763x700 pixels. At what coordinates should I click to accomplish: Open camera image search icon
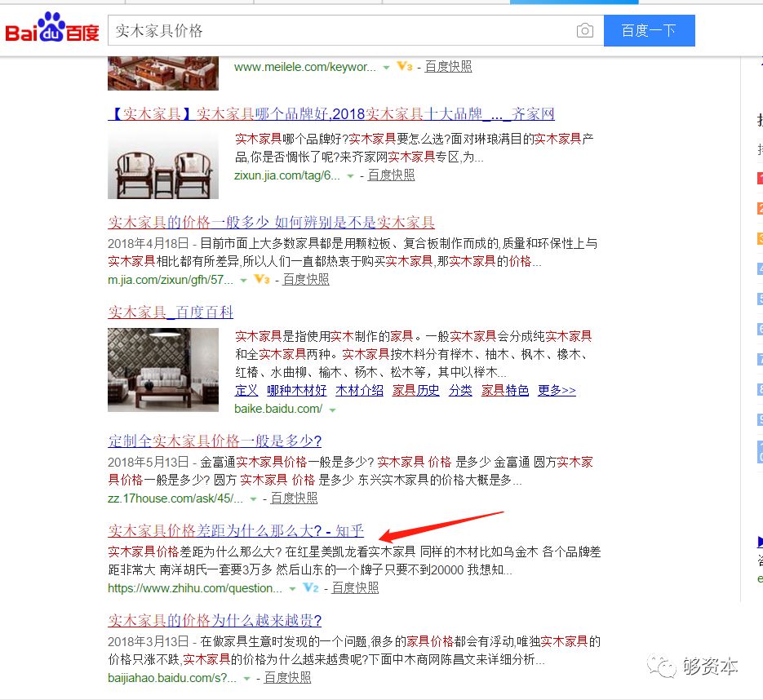tap(584, 31)
